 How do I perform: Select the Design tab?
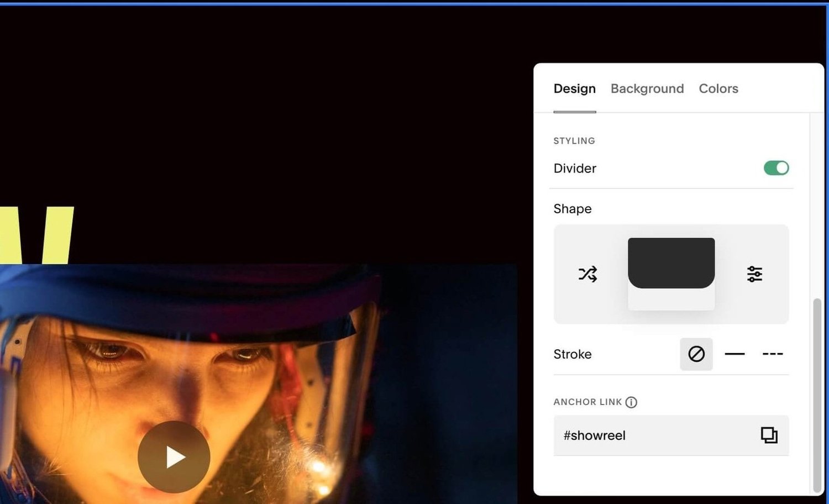[x=574, y=88]
